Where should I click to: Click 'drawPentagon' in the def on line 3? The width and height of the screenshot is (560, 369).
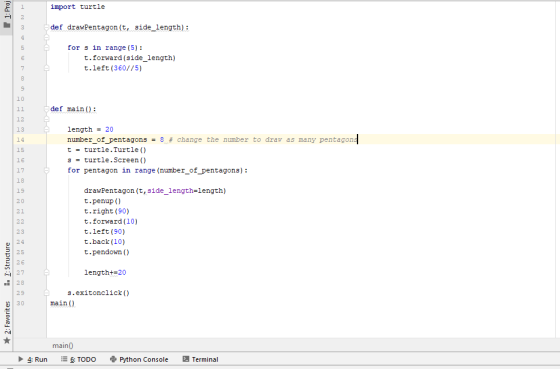[92, 28]
